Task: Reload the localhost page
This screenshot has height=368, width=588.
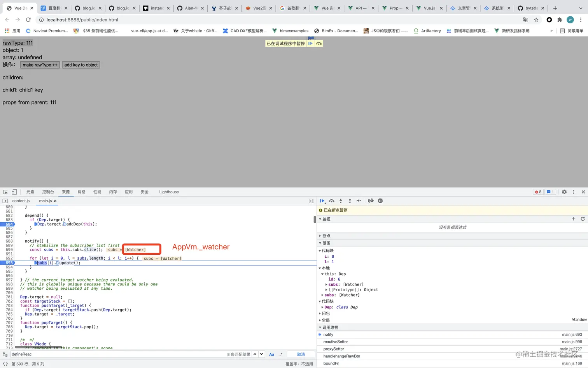Action: tap(28, 19)
